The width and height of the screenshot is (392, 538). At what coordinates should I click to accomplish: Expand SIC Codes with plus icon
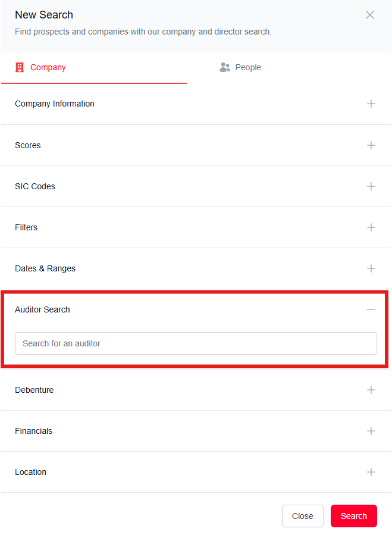click(371, 186)
